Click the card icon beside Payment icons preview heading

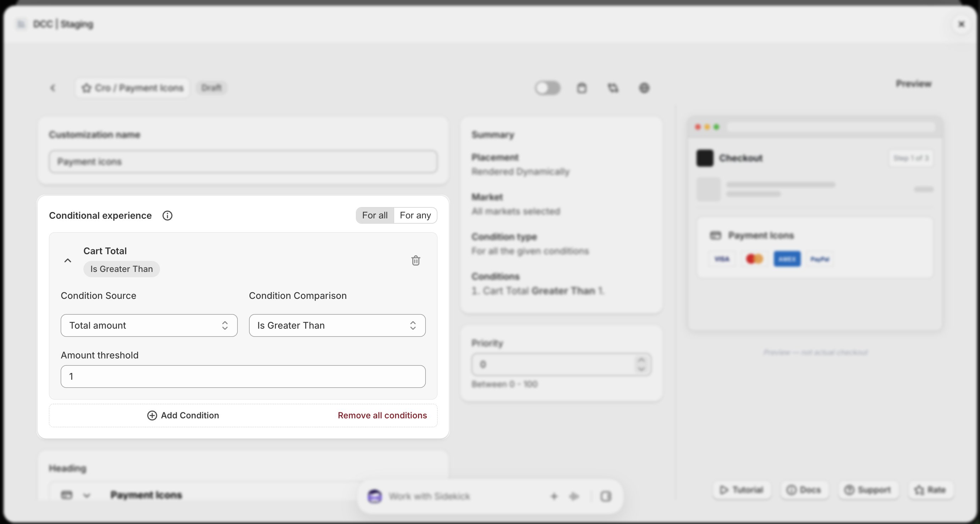715,236
